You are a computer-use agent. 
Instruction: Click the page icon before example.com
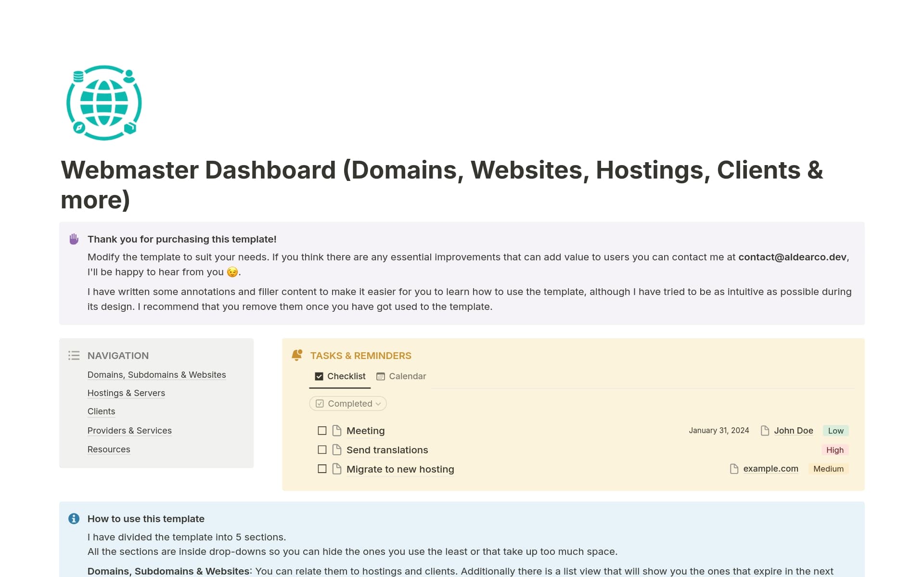(x=733, y=468)
